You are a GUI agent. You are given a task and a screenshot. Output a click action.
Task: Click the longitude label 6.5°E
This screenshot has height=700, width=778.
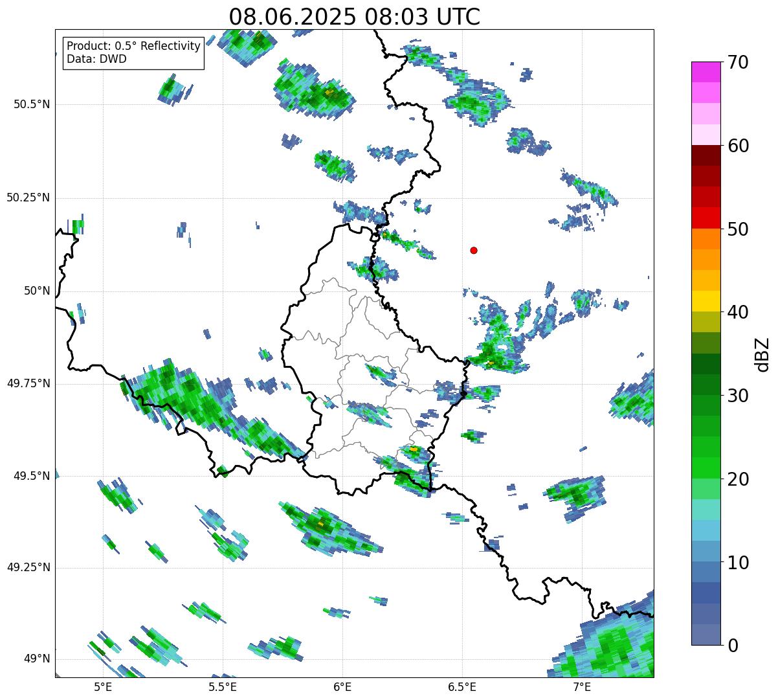pos(462,686)
